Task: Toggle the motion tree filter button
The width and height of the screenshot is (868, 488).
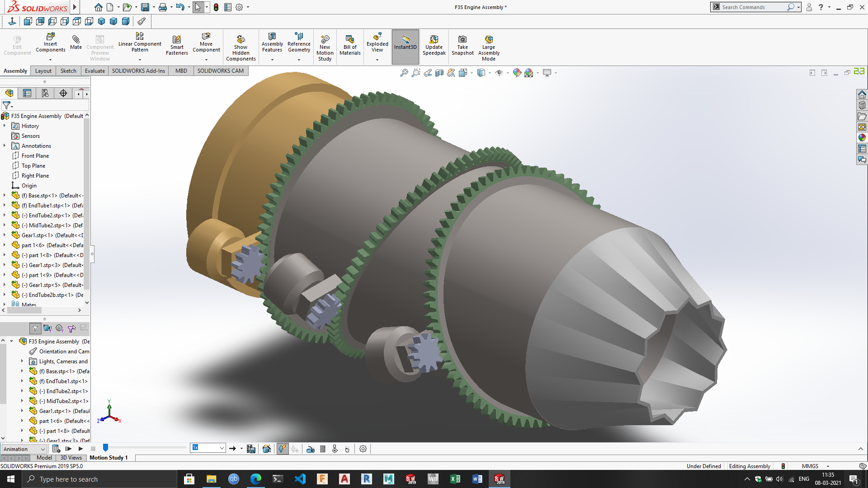Action: coord(35,328)
